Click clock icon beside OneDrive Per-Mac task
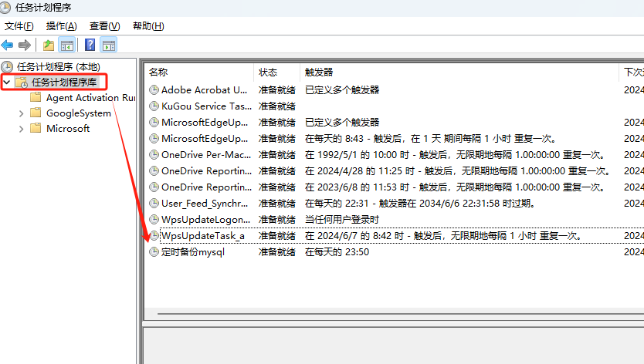 [x=154, y=155]
